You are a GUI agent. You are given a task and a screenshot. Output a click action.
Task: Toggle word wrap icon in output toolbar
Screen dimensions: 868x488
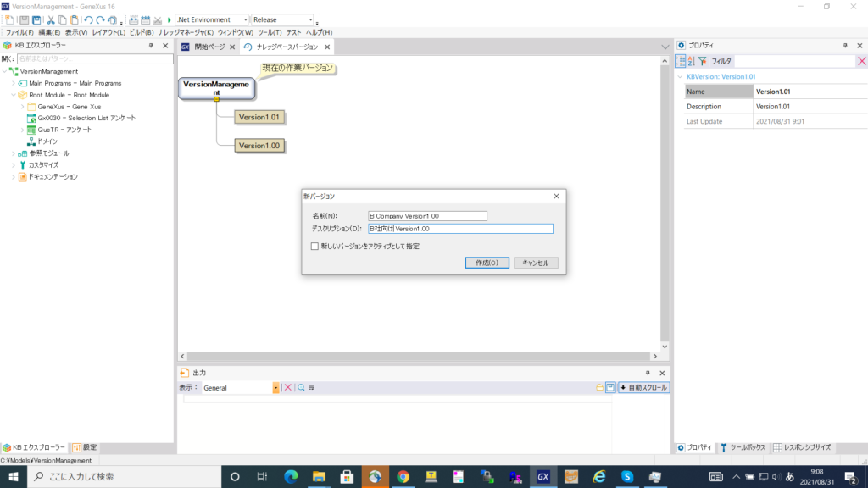(312, 388)
